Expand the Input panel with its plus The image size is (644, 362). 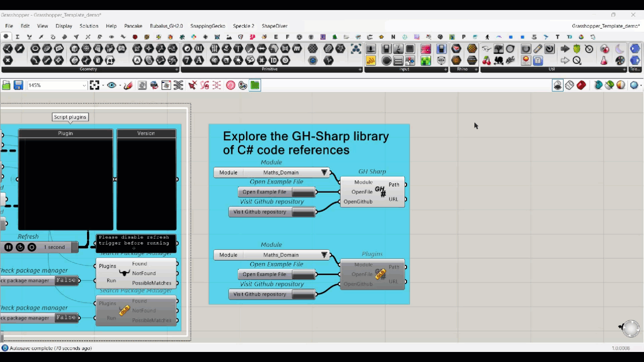tap(446, 69)
